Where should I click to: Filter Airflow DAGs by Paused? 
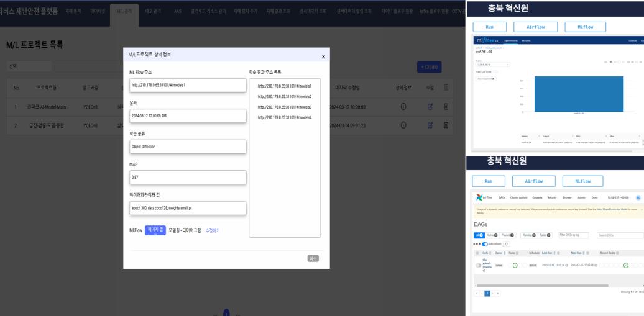coord(508,235)
